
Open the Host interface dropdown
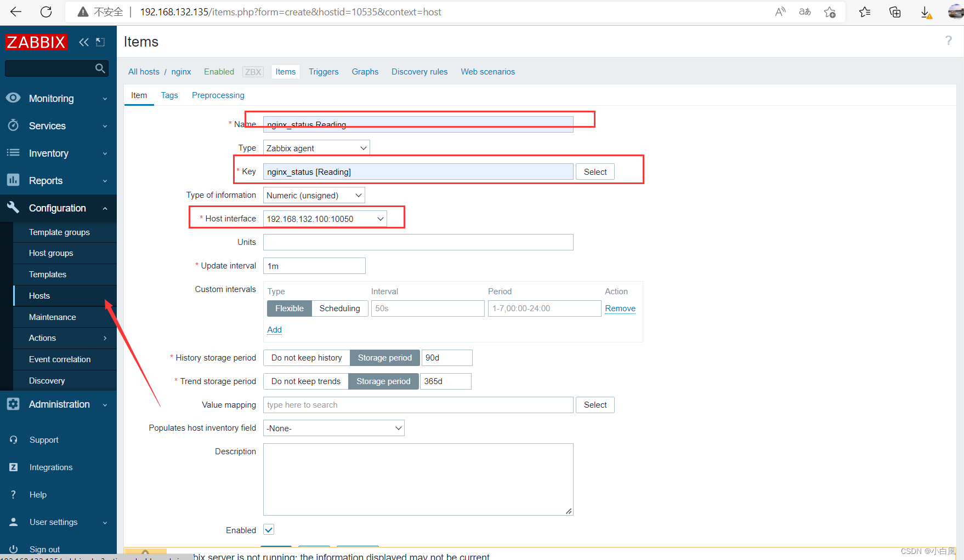tap(325, 219)
